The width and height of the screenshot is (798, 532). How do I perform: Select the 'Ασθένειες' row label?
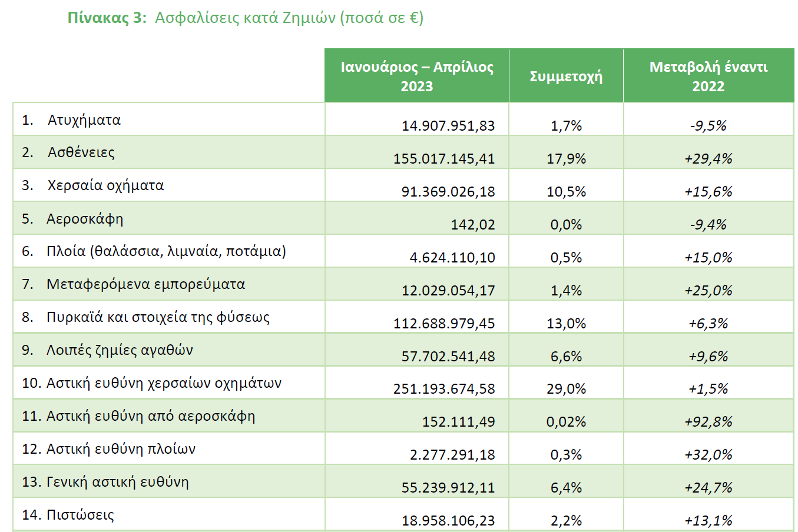[81, 152]
